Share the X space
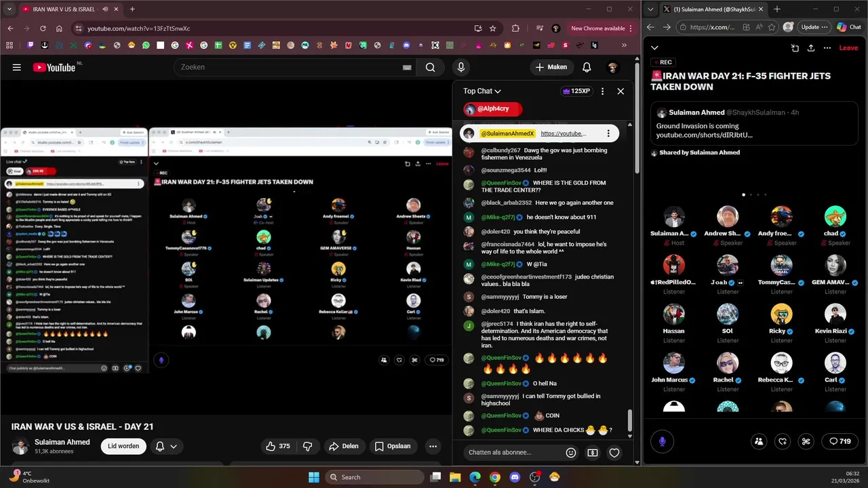This screenshot has width=868, height=488. [811, 47]
